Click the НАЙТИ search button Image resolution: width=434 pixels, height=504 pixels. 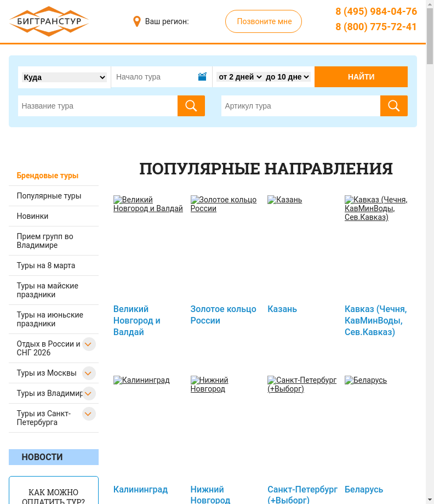(x=361, y=77)
